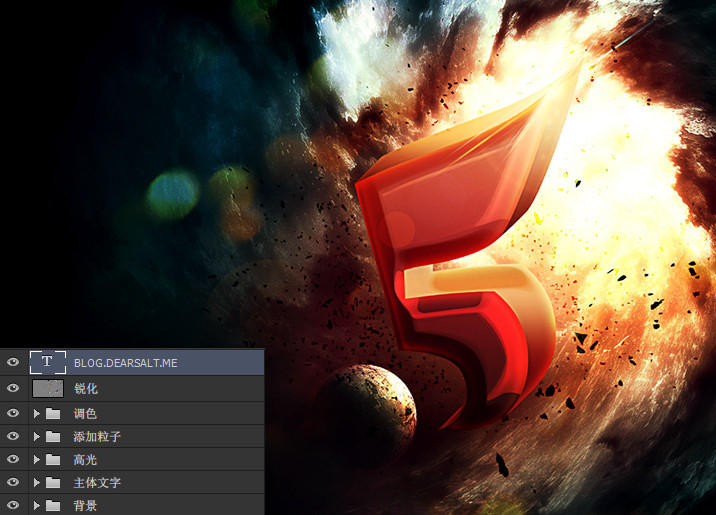Select the 锐化 layer name
This screenshot has height=515, width=716.
(86, 389)
